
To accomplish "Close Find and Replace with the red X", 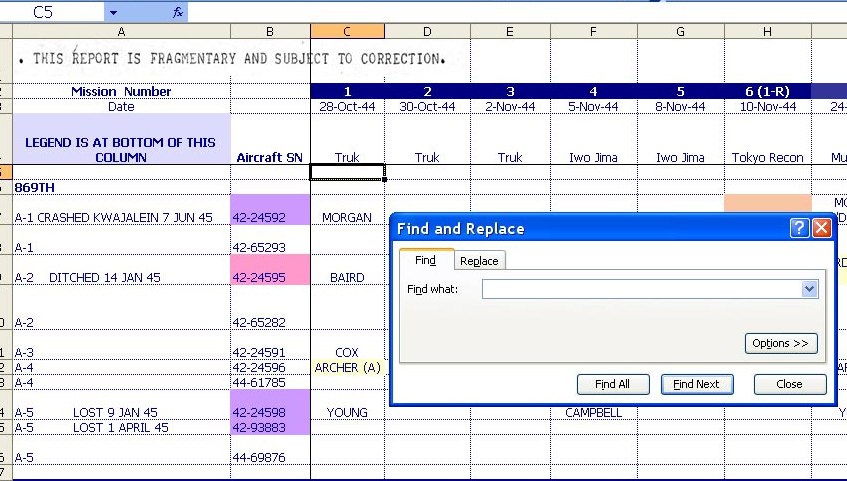I will [x=821, y=228].
